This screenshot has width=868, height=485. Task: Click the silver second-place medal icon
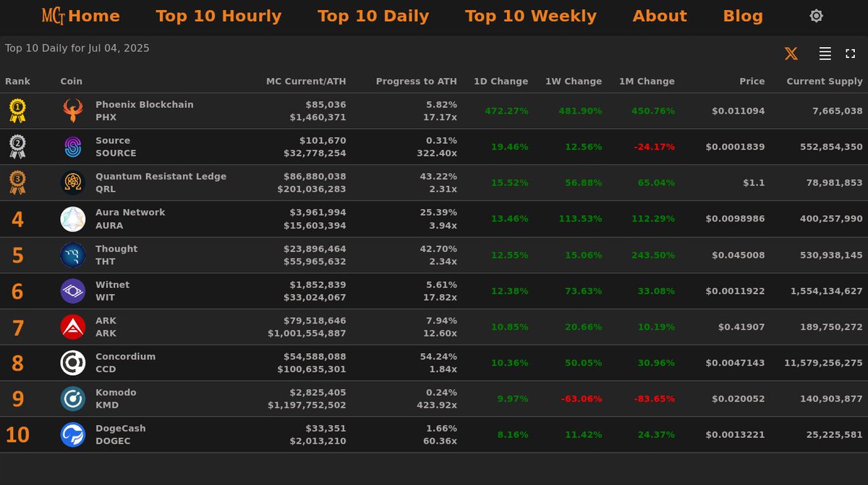pos(17,147)
